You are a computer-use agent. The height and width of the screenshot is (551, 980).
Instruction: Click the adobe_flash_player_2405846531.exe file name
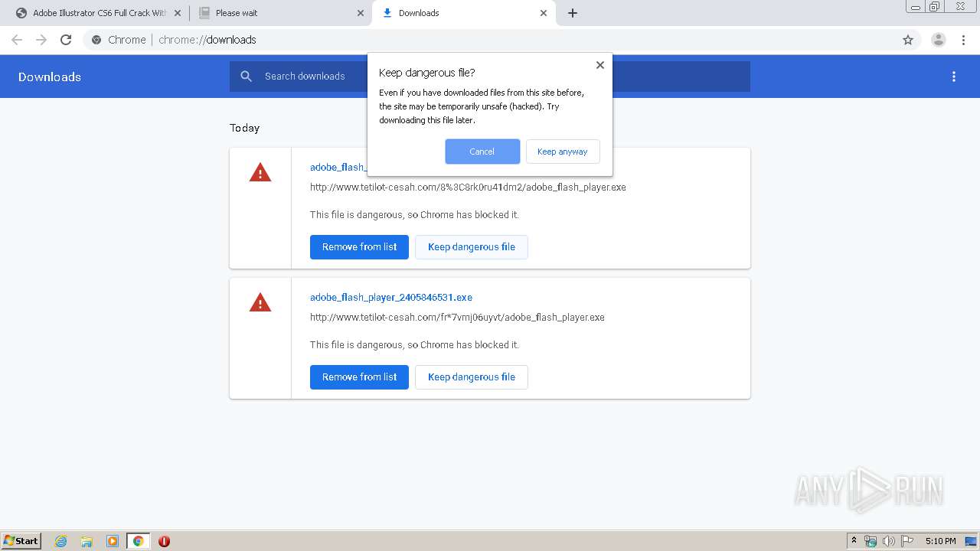[391, 297]
